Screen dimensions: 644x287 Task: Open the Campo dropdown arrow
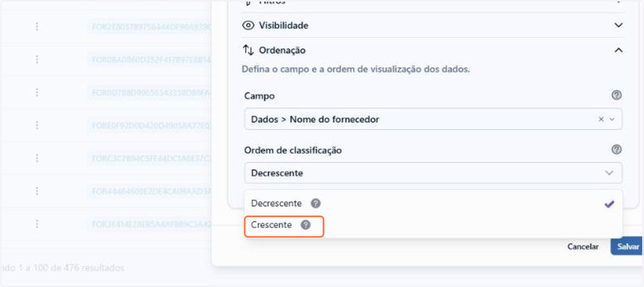[612, 119]
